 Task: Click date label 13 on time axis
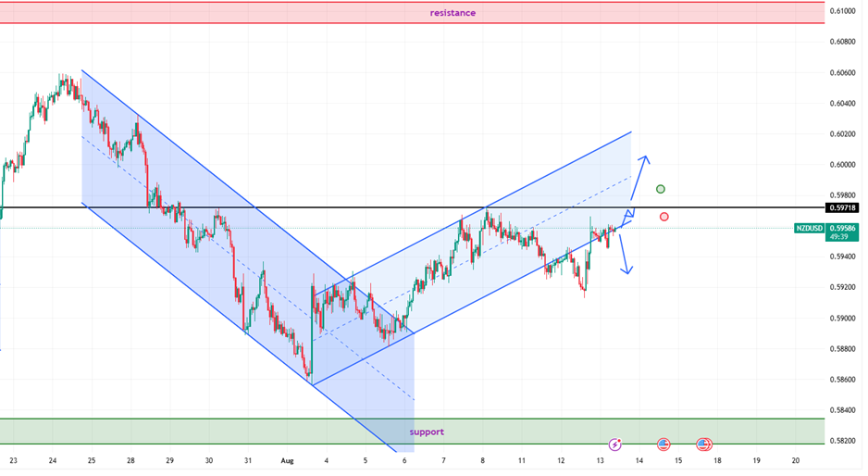coord(600,460)
